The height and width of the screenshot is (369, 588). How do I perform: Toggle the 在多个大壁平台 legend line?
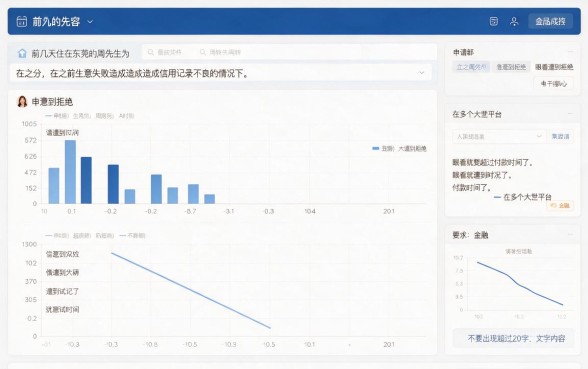[x=522, y=197]
